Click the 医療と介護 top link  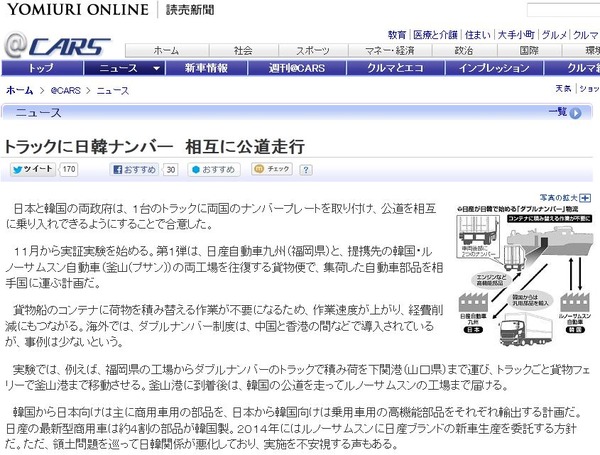click(x=435, y=35)
